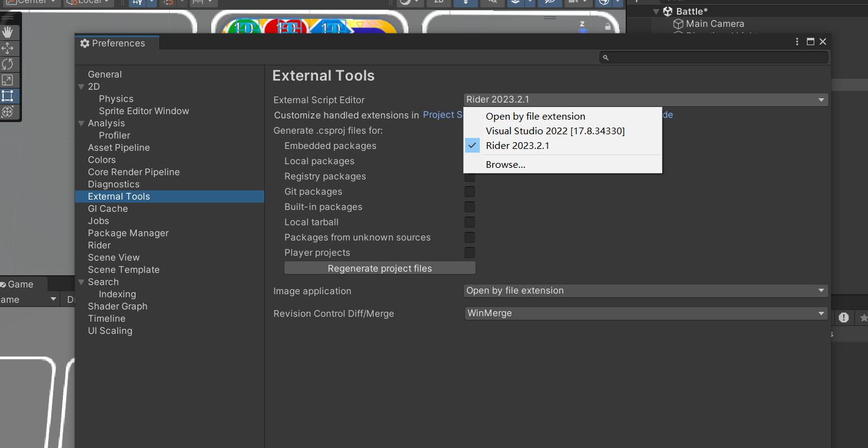Enable the Local tarball checkbox
This screenshot has width=868, height=448.
[469, 222]
